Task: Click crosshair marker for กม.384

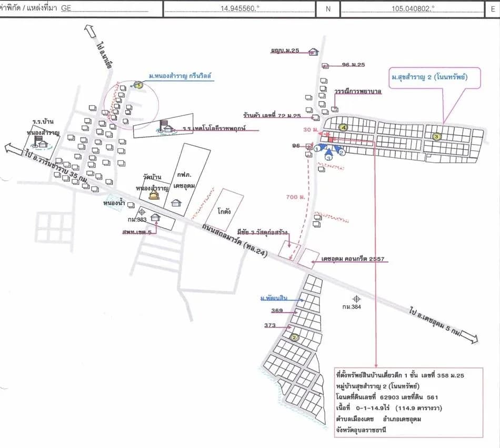Action: (x=356, y=299)
